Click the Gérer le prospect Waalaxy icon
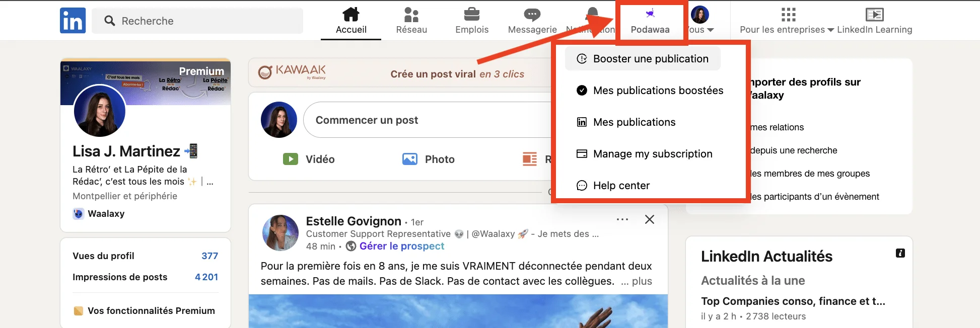 (x=351, y=246)
